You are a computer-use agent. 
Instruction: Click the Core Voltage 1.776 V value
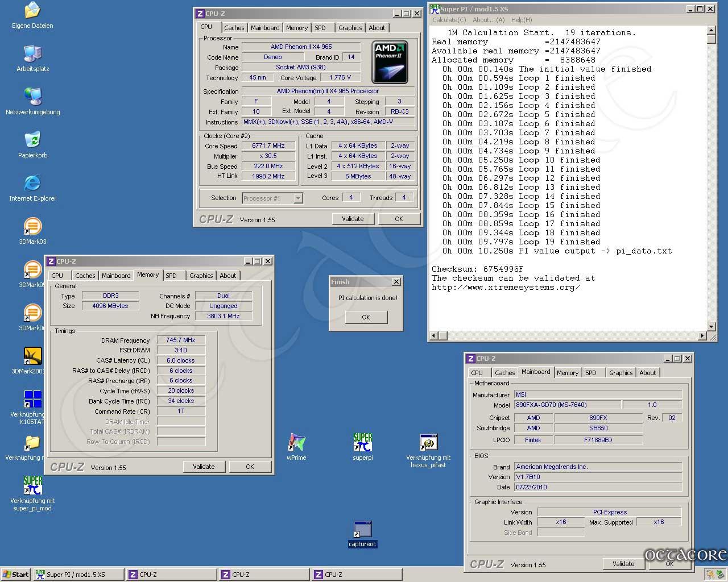340,77
